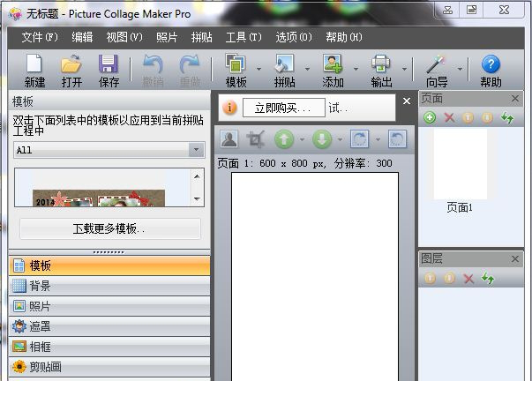532x396 pixels.
Task: Click green refresh arrows in 页面 panel
Action: pos(507,117)
